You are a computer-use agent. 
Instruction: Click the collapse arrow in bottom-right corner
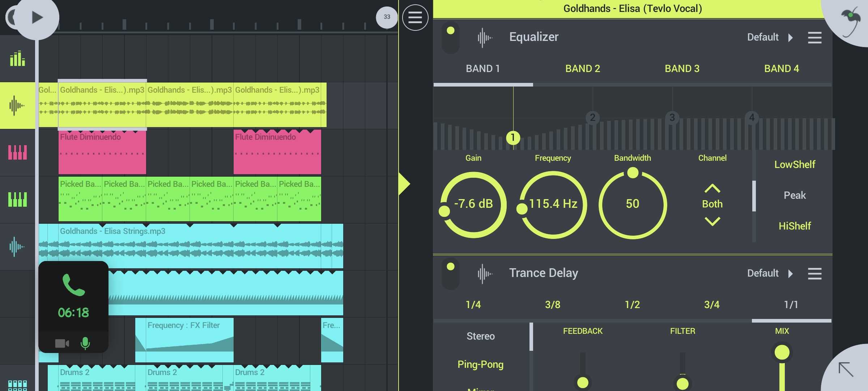pyautogui.click(x=846, y=369)
